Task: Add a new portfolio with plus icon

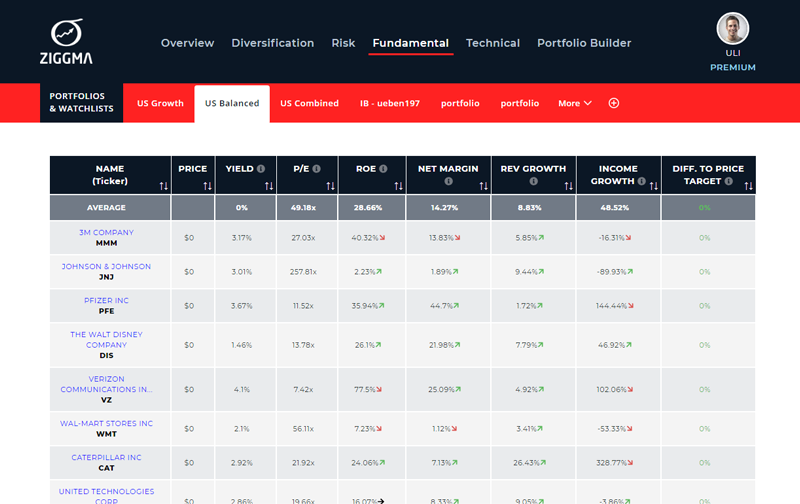Action: click(x=614, y=103)
